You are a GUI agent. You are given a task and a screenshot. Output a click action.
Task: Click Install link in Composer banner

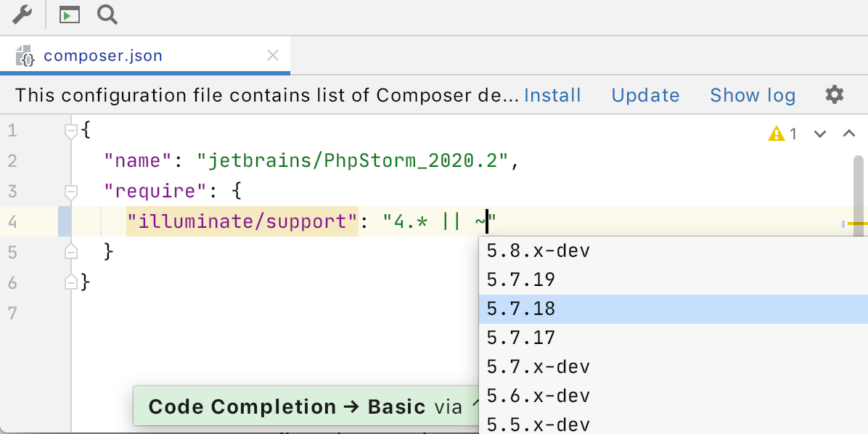[552, 95]
